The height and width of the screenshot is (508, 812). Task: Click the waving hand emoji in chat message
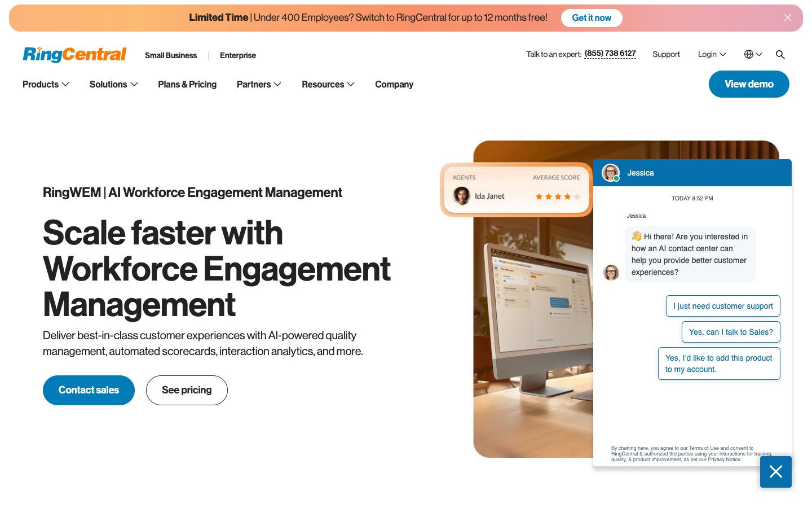[636, 237]
